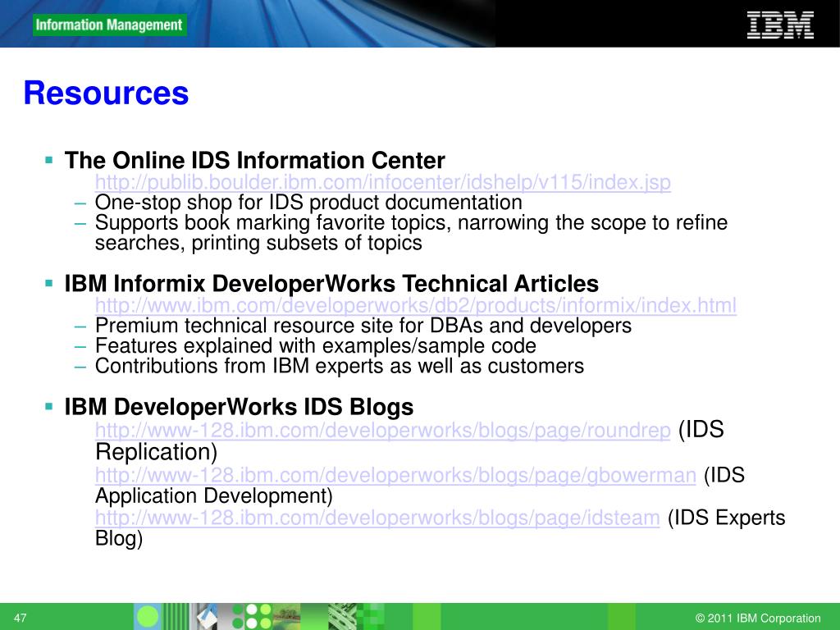The width and height of the screenshot is (840, 630).
Task: Select the Resources slide title
Action: [106, 93]
